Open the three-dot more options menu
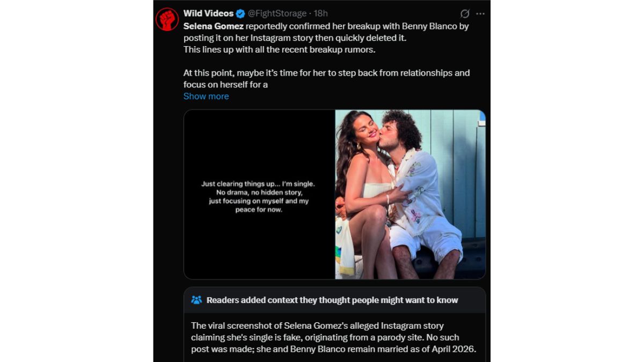 480,14
